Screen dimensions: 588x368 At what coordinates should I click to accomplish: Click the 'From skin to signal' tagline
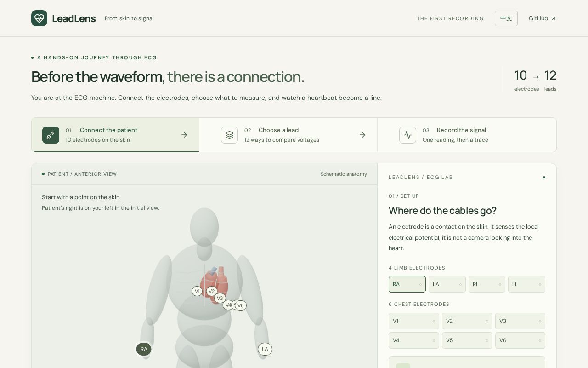point(129,18)
